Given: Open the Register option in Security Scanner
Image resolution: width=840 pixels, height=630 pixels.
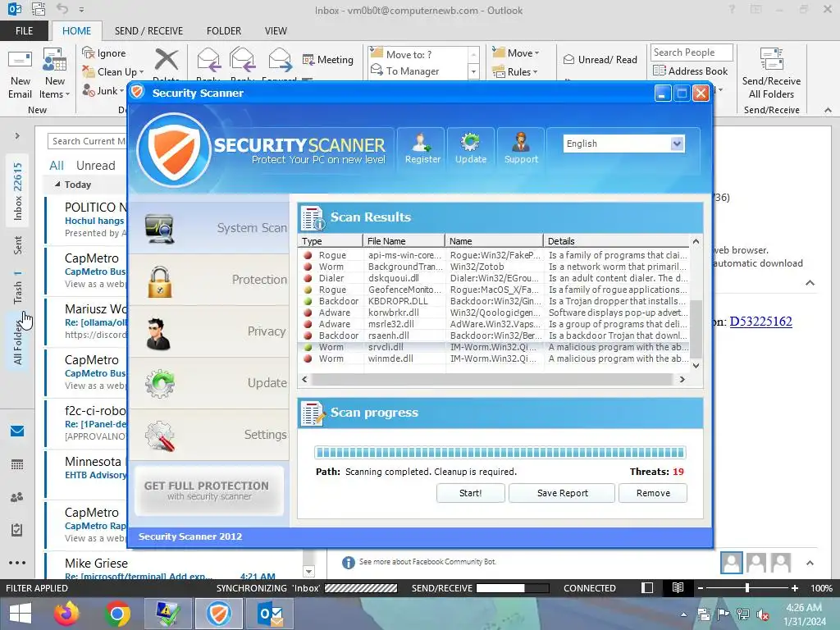Looking at the screenshot, I should pos(422,148).
